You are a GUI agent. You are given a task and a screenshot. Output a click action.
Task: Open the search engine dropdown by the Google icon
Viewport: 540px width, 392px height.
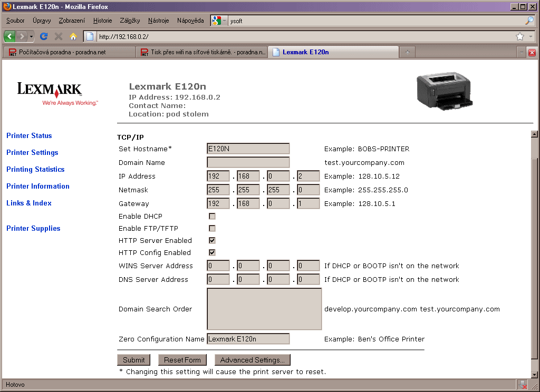tap(224, 21)
